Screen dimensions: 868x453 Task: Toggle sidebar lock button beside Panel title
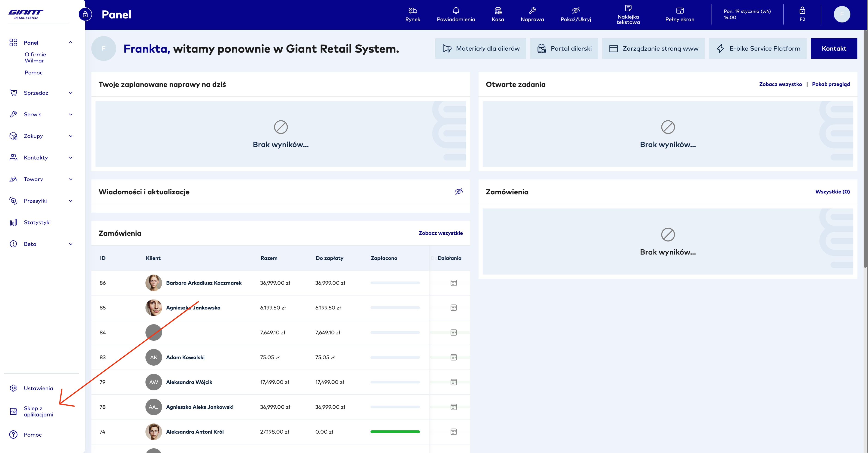(x=85, y=14)
